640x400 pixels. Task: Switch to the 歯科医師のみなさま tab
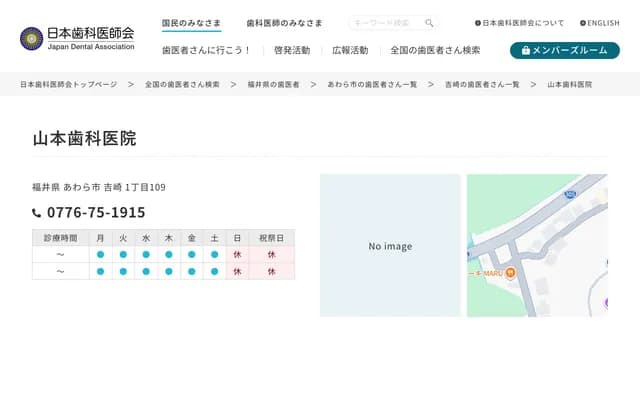(x=284, y=23)
